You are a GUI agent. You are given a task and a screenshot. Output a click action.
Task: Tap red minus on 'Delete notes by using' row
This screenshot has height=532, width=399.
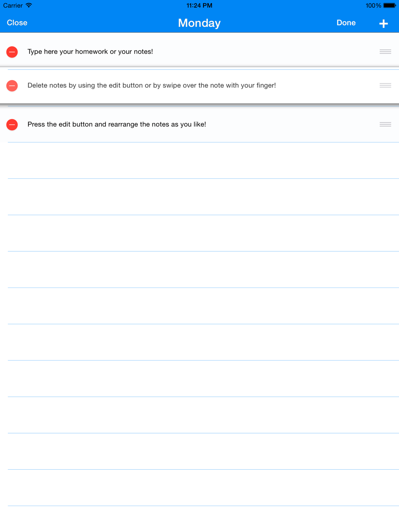click(12, 85)
